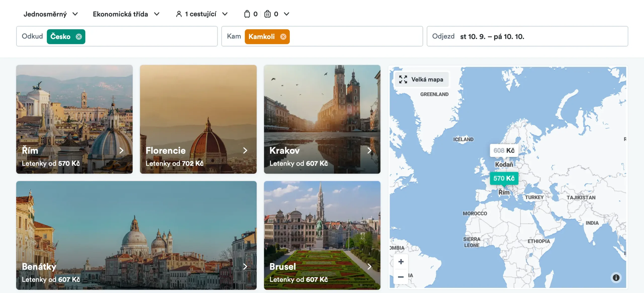Zoom out on the map
The width and height of the screenshot is (644, 293).
coord(401,277)
